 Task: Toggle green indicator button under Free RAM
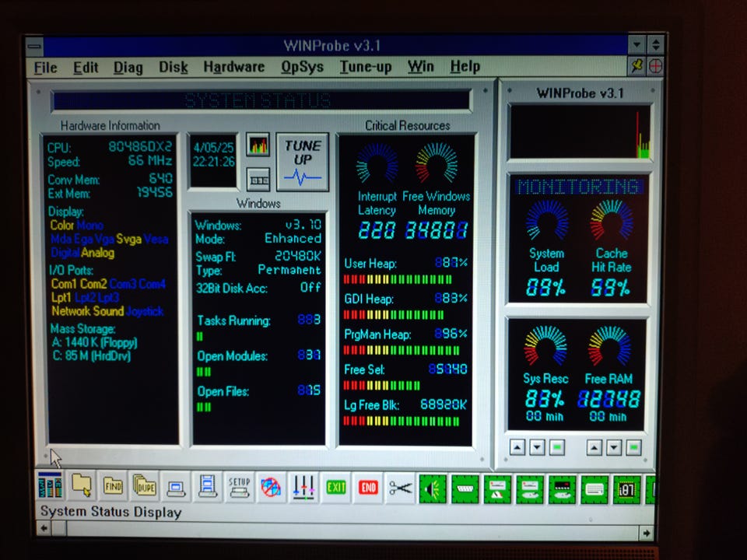click(x=633, y=448)
